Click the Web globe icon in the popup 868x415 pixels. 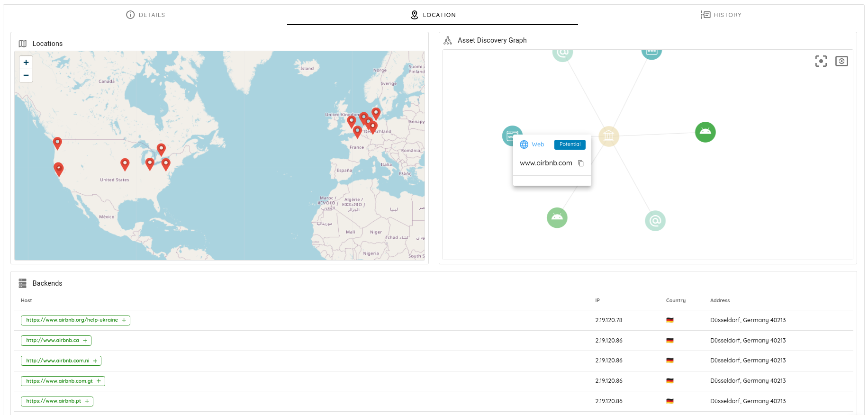coord(524,144)
